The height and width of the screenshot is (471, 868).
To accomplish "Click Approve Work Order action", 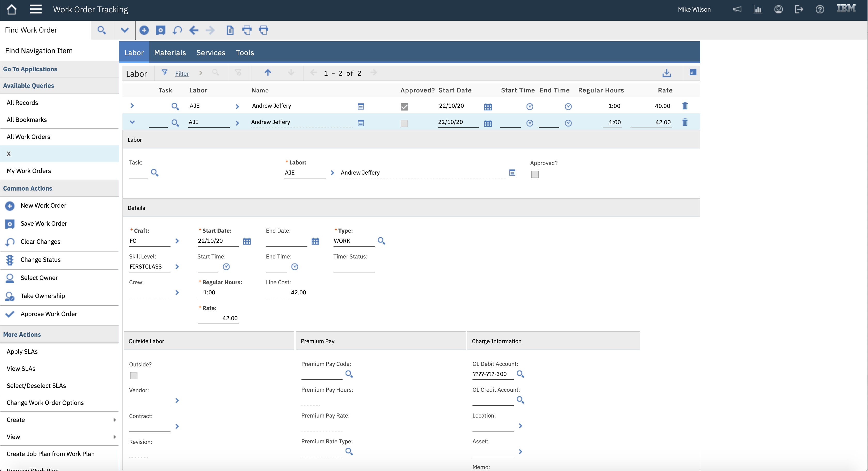I will point(49,314).
